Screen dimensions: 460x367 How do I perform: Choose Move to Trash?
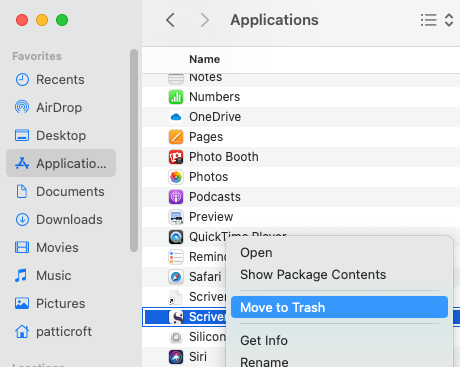click(339, 307)
